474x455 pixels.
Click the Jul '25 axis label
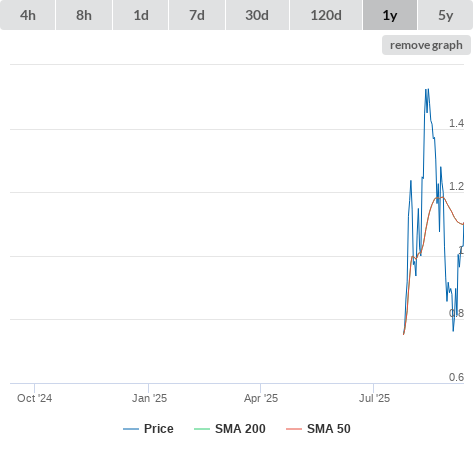(x=374, y=398)
